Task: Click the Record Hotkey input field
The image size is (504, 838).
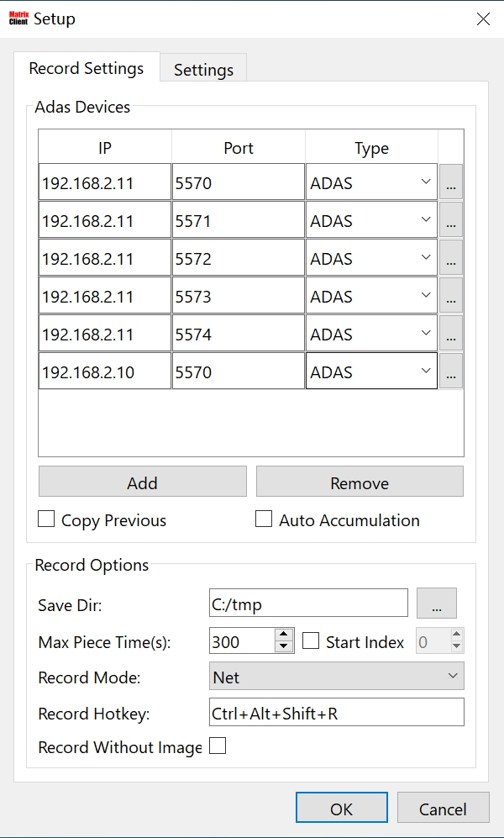Action: (336, 713)
